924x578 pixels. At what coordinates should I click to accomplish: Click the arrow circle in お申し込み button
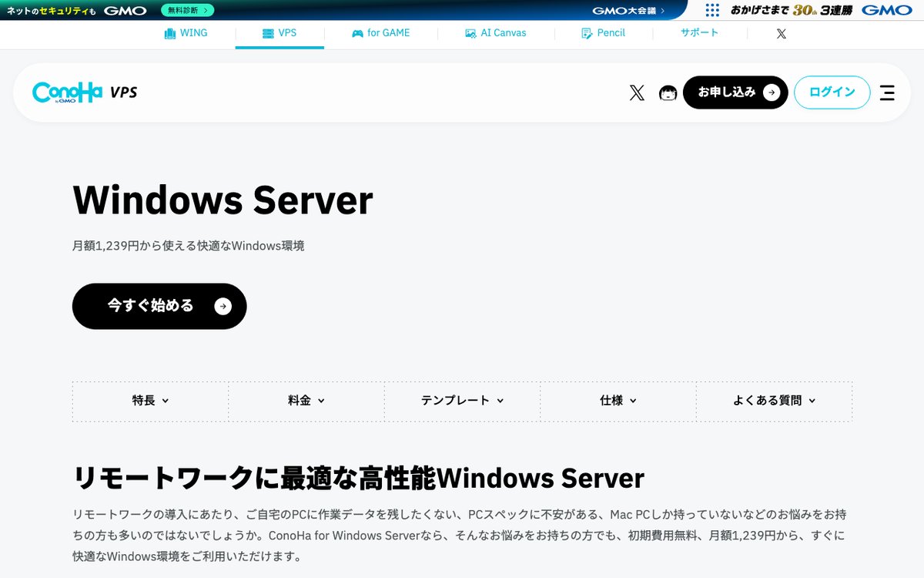pyautogui.click(x=771, y=92)
